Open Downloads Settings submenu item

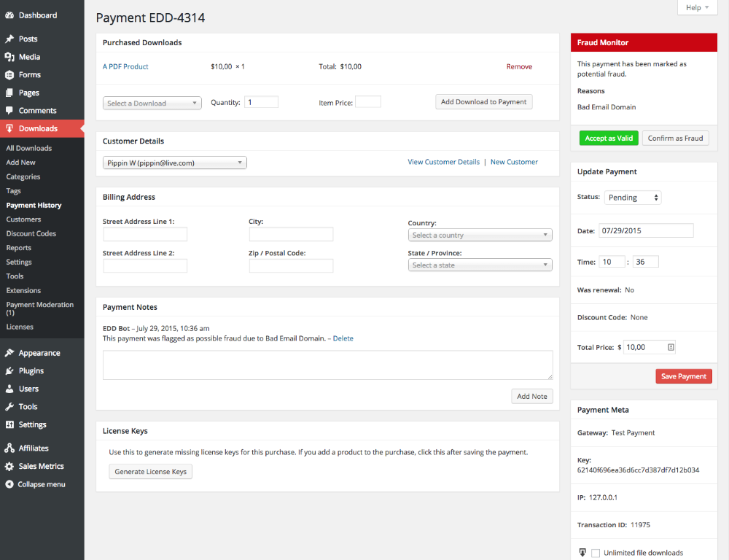[19, 262]
